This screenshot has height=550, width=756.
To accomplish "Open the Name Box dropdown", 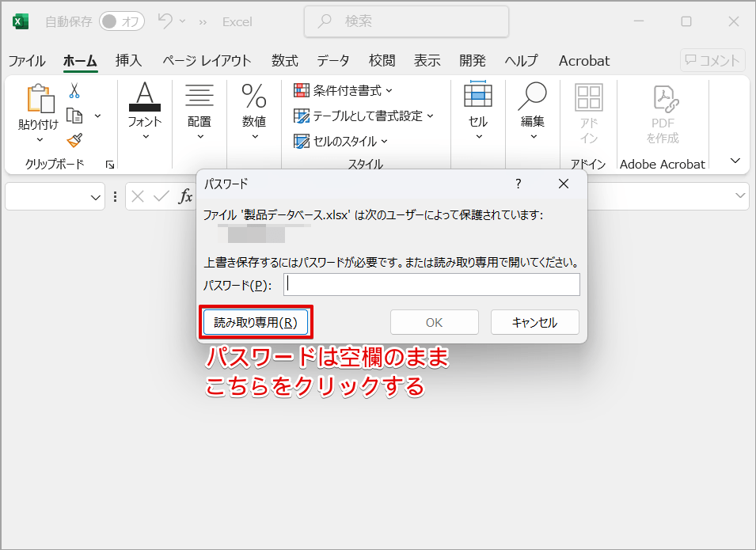I will click(x=96, y=197).
